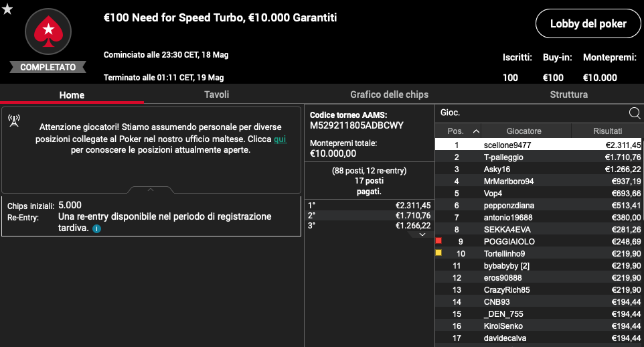The width and height of the screenshot is (644, 347).
Task: Sort by Giocatore column header
Action: click(524, 131)
